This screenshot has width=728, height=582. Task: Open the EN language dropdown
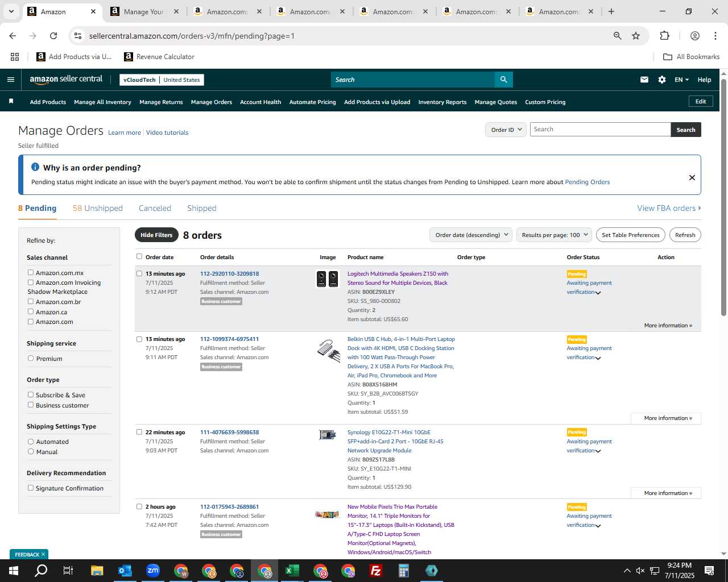681,80
